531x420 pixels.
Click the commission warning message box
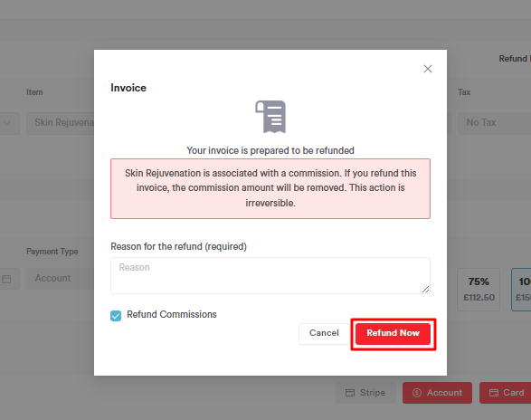coord(270,188)
